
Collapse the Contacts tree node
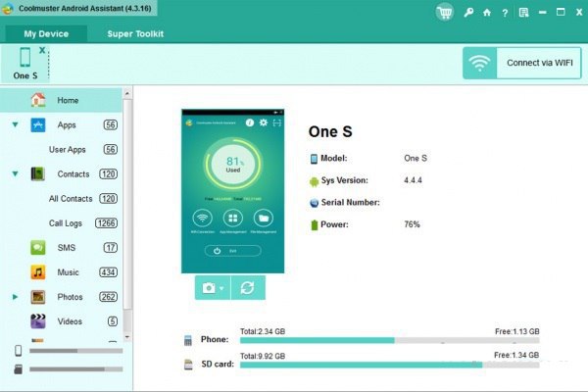coord(15,173)
